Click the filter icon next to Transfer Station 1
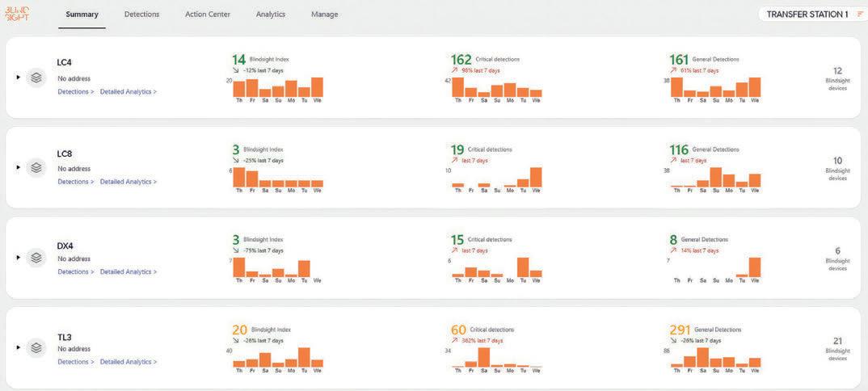868x391 pixels. [x=860, y=15]
